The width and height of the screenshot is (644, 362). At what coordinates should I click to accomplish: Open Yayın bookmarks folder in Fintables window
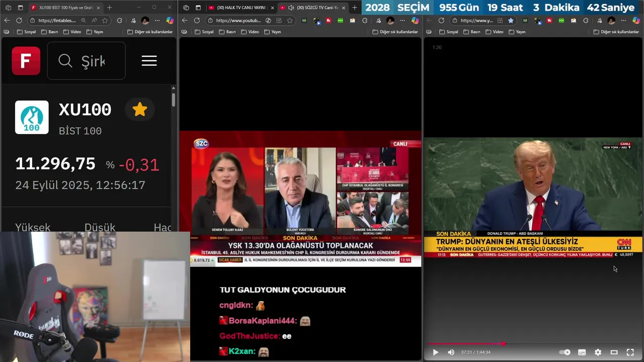click(x=95, y=32)
